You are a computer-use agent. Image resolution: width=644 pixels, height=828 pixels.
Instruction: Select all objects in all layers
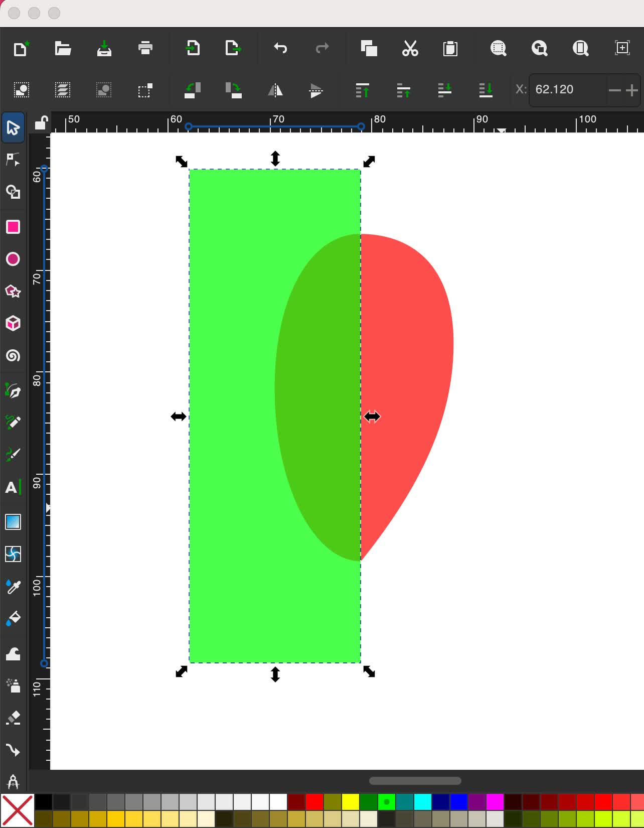tap(63, 90)
